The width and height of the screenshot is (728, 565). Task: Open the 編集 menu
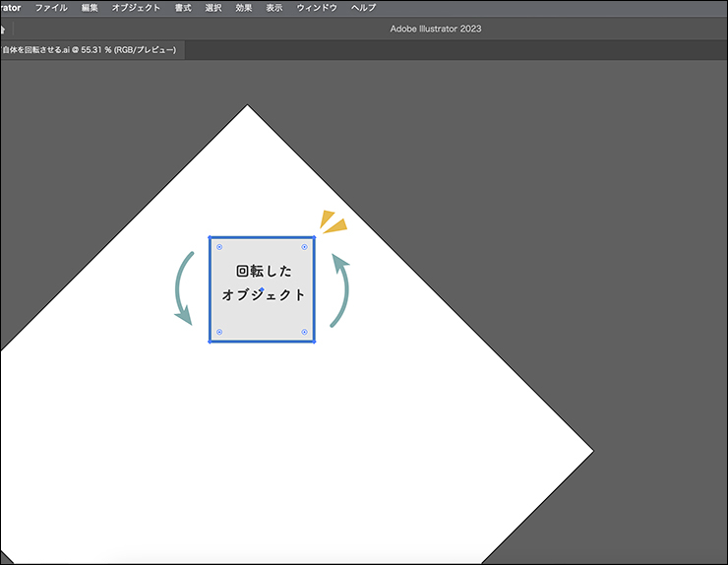(x=90, y=7)
